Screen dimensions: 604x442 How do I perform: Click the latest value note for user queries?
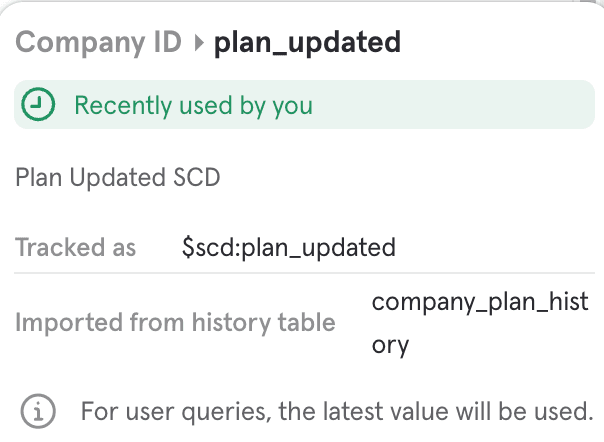[337, 410]
